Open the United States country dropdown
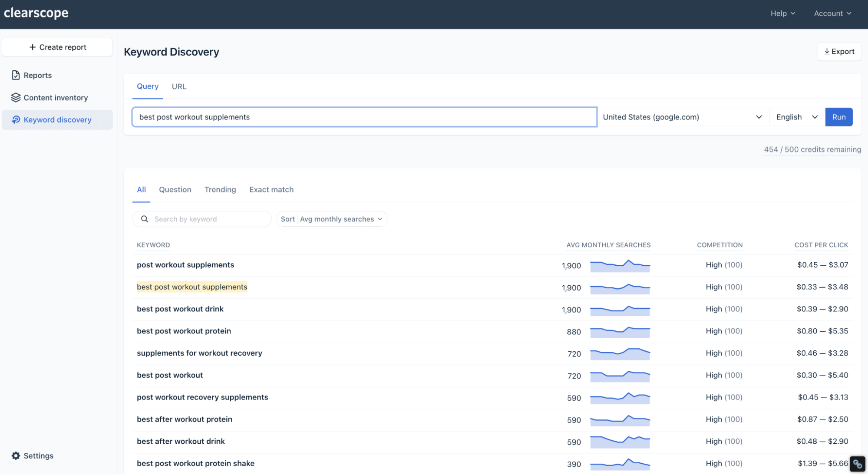The image size is (868, 475). [x=683, y=117]
